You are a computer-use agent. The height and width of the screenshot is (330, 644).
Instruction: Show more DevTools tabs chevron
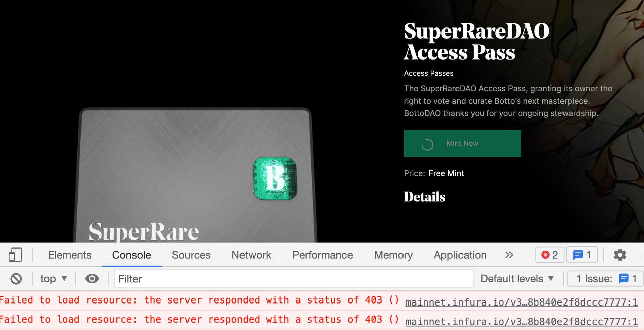coord(509,255)
